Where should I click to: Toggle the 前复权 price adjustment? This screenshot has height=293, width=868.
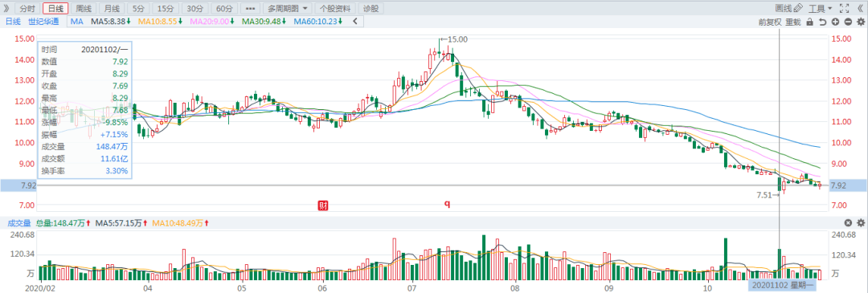pos(769,22)
